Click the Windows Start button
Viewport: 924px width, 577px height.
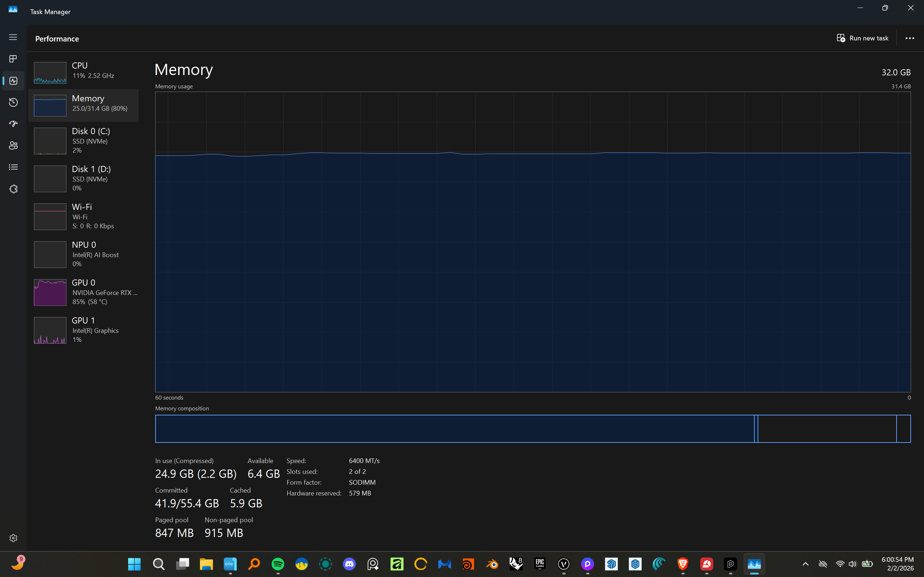click(134, 564)
